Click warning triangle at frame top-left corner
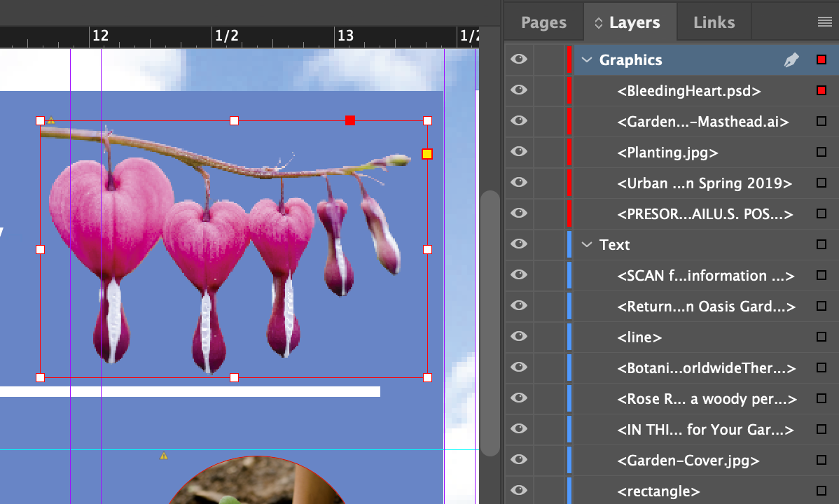Screen dimensions: 839x504 point(51,120)
